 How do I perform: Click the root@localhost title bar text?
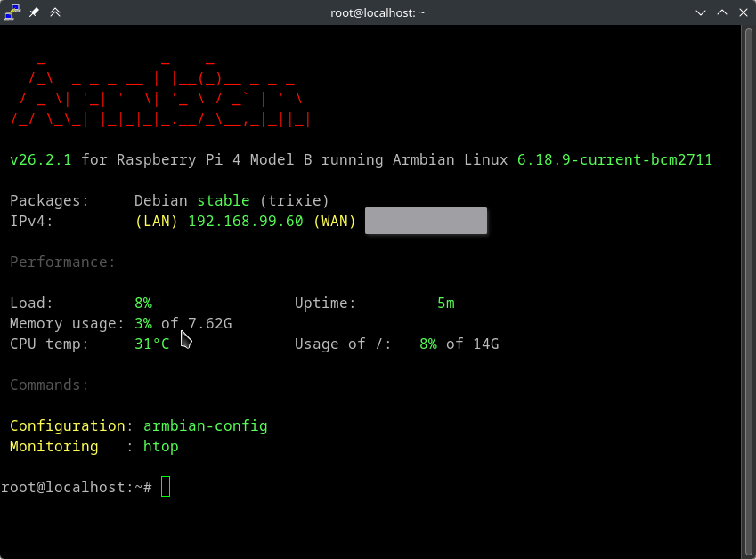[x=378, y=12]
